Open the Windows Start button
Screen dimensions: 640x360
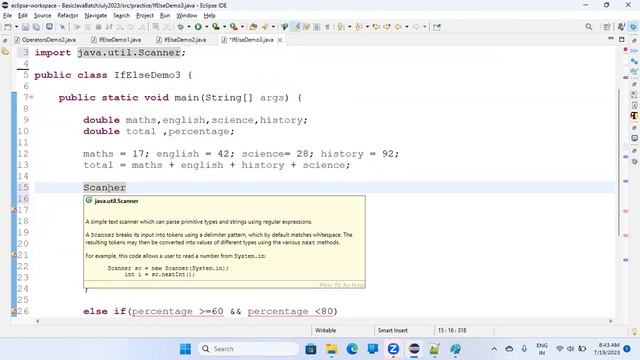tap(185, 349)
